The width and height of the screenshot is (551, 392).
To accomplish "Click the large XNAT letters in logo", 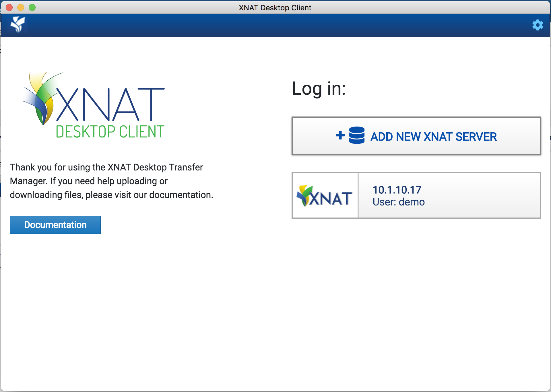I will tap(110, 104).
